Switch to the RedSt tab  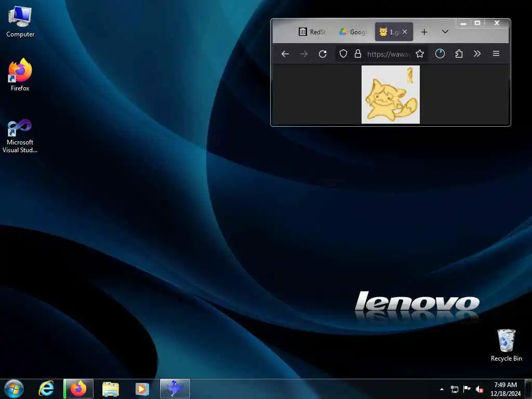pyautogui.click(x=312, y=32)
